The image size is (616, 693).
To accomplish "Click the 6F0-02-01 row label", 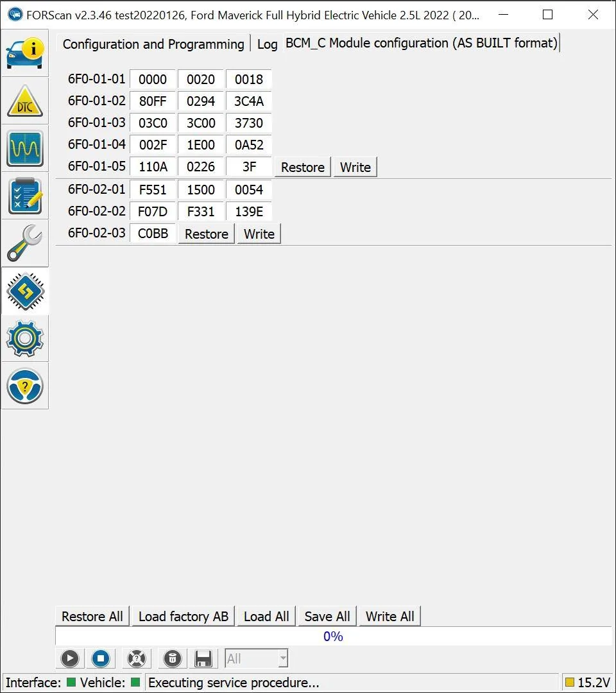I will coord(97,189).
